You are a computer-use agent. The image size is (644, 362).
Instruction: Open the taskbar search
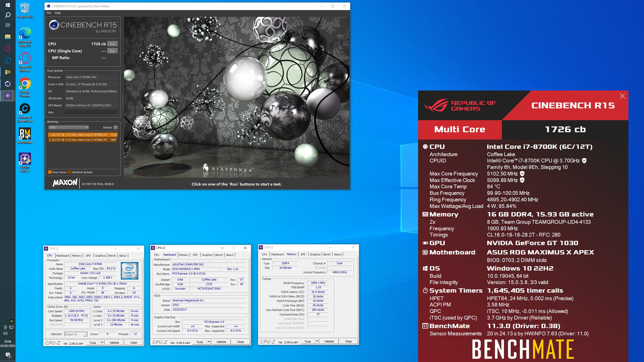[x=8, y=15]
